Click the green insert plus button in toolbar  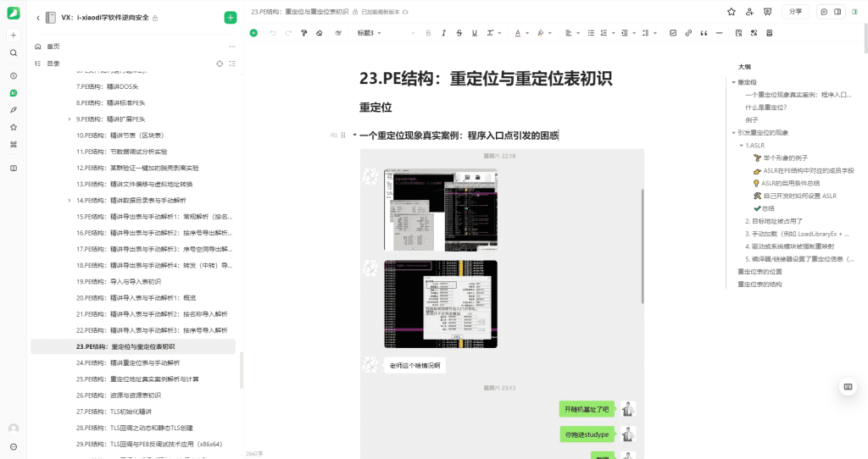(x=253, y=33)
